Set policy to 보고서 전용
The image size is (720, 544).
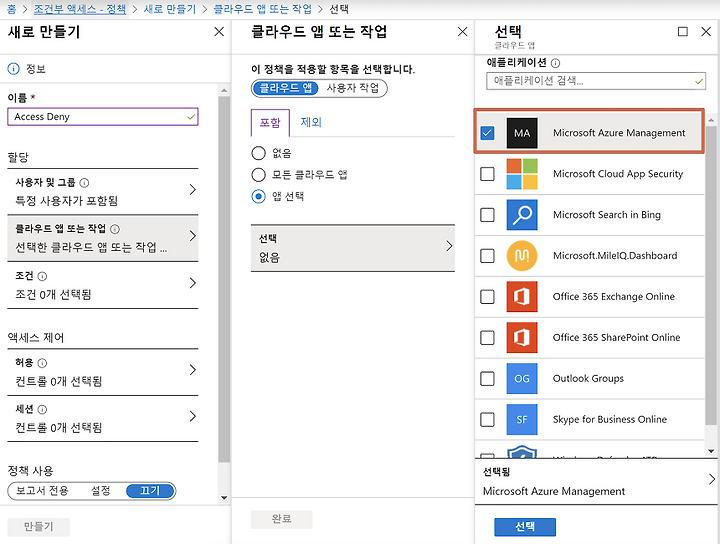(x=42, y=491)
